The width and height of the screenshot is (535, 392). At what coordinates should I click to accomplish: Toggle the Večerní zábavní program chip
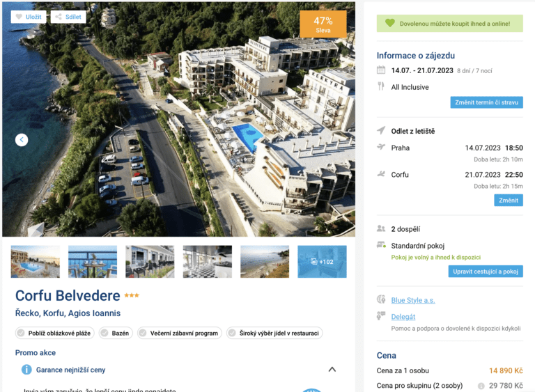point(180,333)
